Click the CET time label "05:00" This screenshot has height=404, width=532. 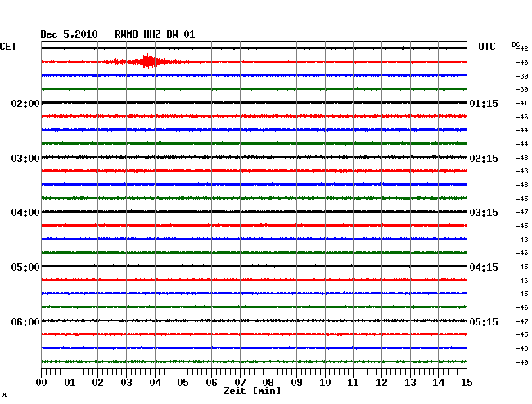tap(25, 267)
